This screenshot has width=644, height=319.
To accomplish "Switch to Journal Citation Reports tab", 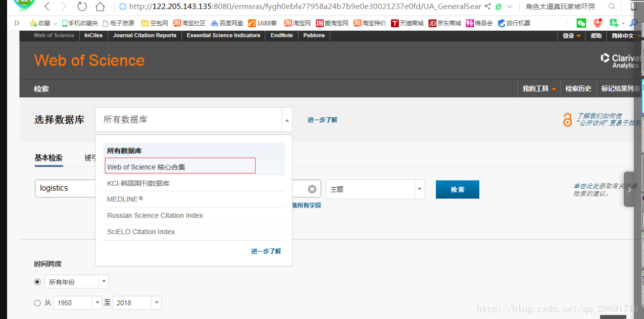I will coord(144,35).
